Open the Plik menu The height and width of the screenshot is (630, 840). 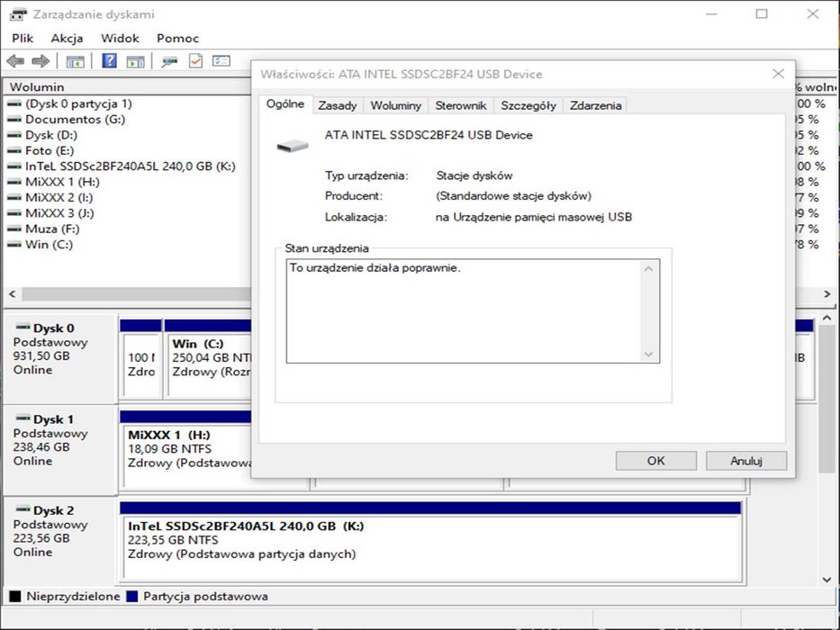click(23, 38)
